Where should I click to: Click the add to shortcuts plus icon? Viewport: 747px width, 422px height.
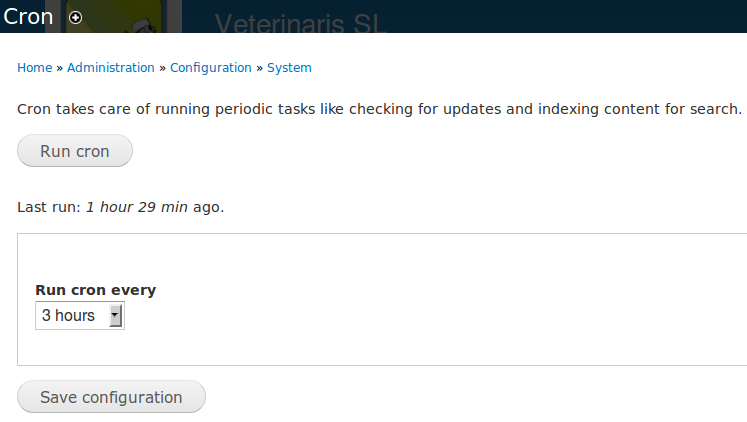tap(76, 18)
